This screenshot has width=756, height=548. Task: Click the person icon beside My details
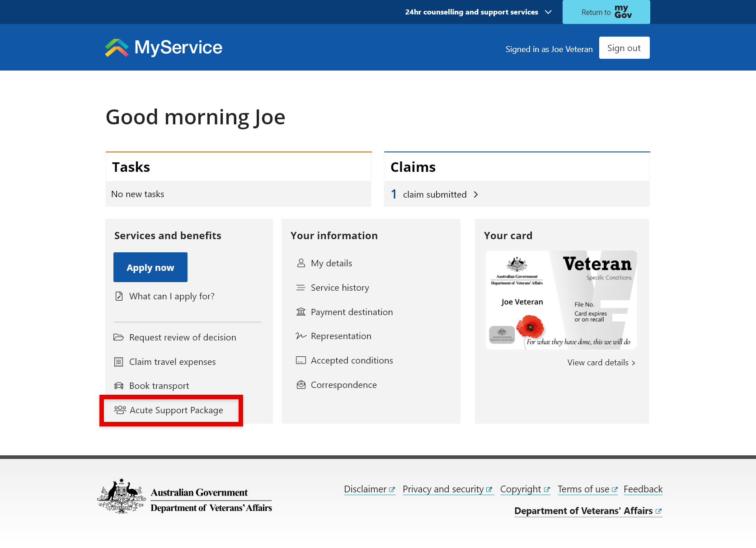click(x=301, y=263)
